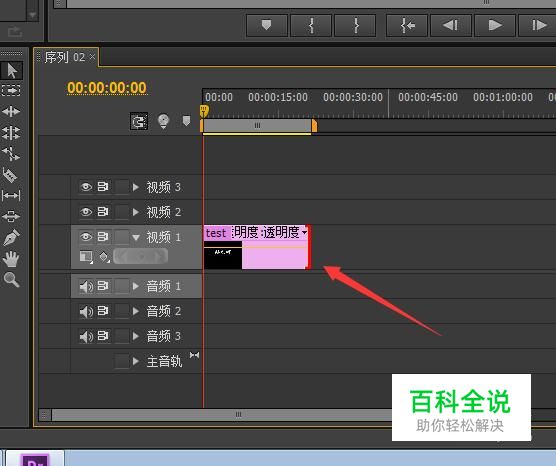This screenshot has width=556, height=466.
Task: Open Premiere Pro from the taskbar
Action: coord(35,459)
